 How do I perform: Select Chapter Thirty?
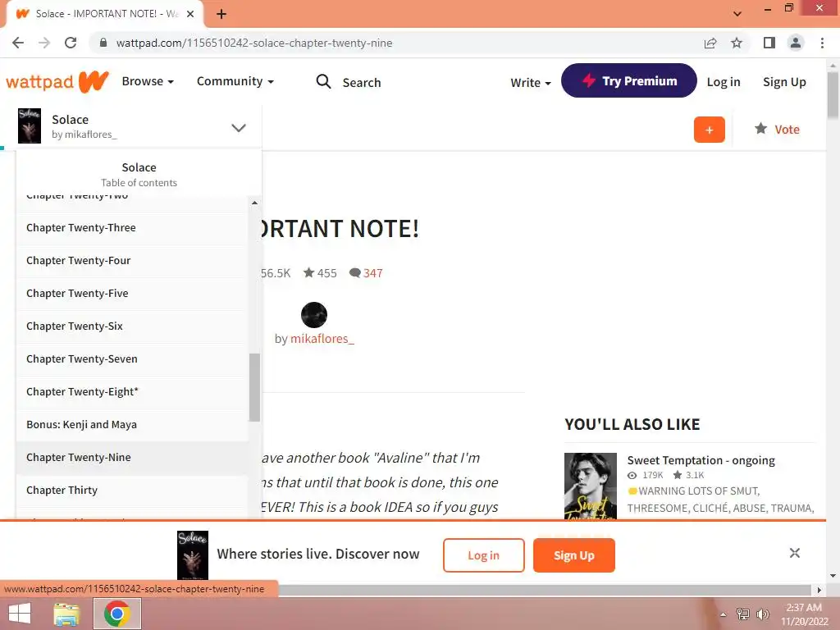(x=132, y=491)
